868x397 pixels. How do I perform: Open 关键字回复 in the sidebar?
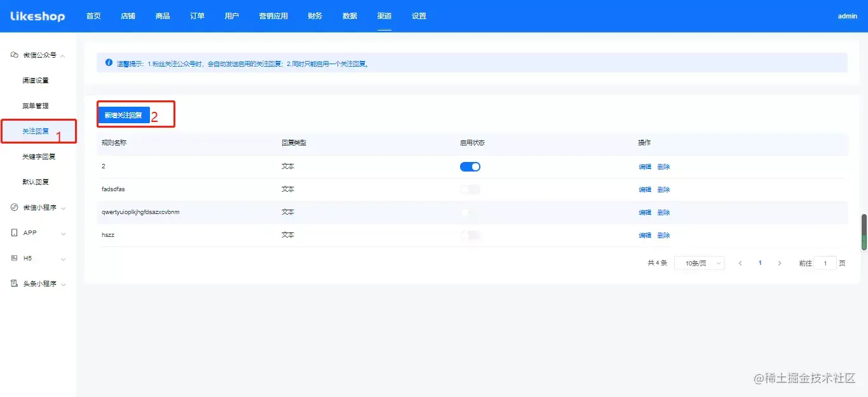(39, 157)
